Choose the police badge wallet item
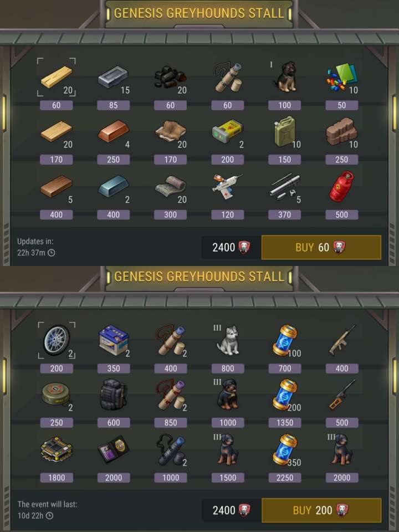The image size is (399, 532). tap(113, 449)
